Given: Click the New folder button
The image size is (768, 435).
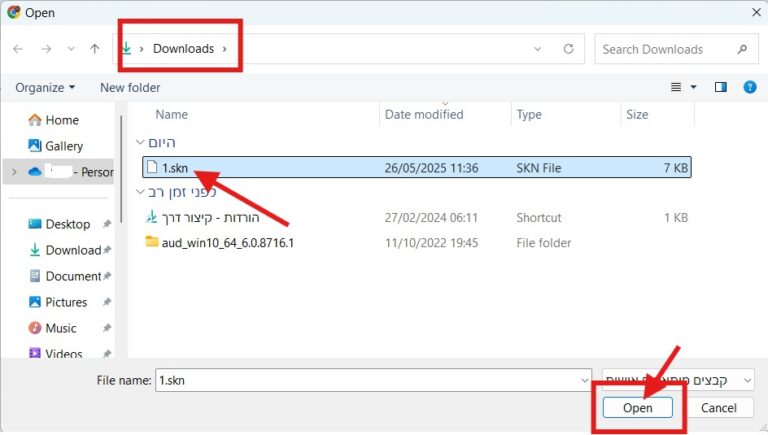Looking at the screenshot, I should (x=130, y=88).
